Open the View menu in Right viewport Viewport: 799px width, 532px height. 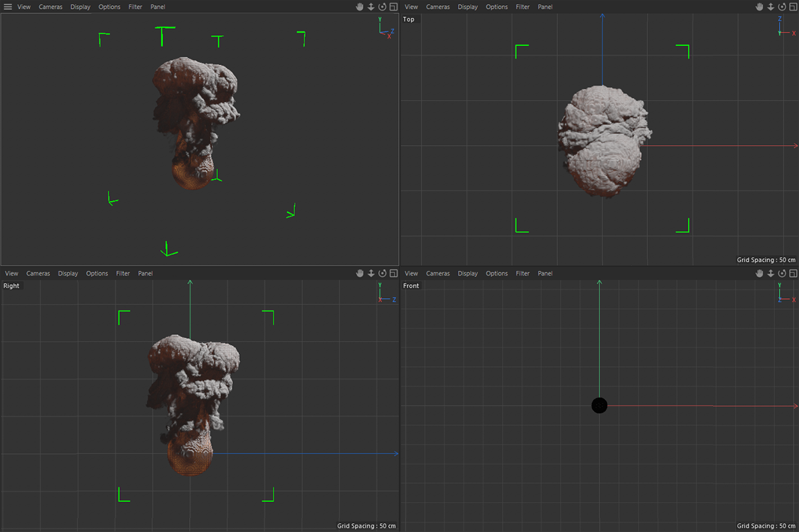[x=11, y=273]
